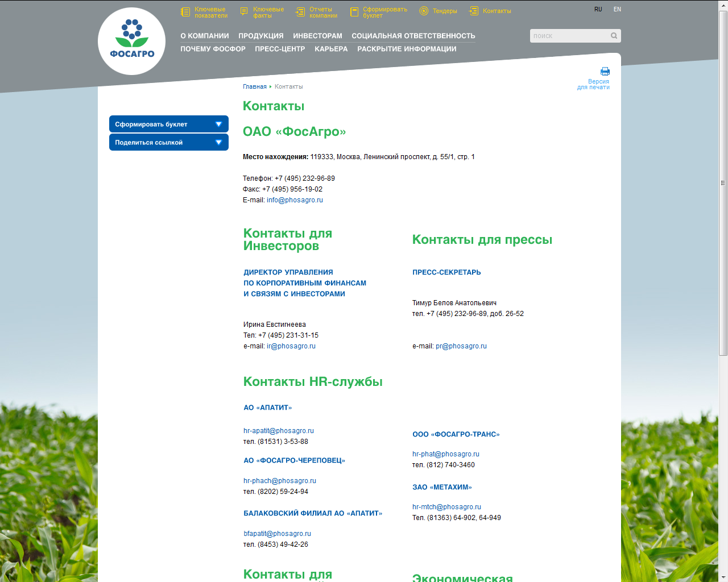
Task: Click the phone number (81531) 3-53-88
Action: coord(283,442)
